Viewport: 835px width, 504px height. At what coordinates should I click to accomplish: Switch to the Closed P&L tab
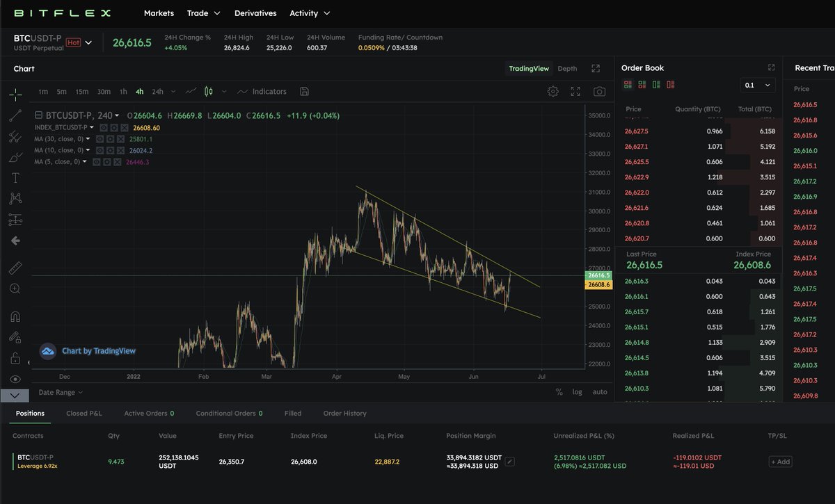84,413
